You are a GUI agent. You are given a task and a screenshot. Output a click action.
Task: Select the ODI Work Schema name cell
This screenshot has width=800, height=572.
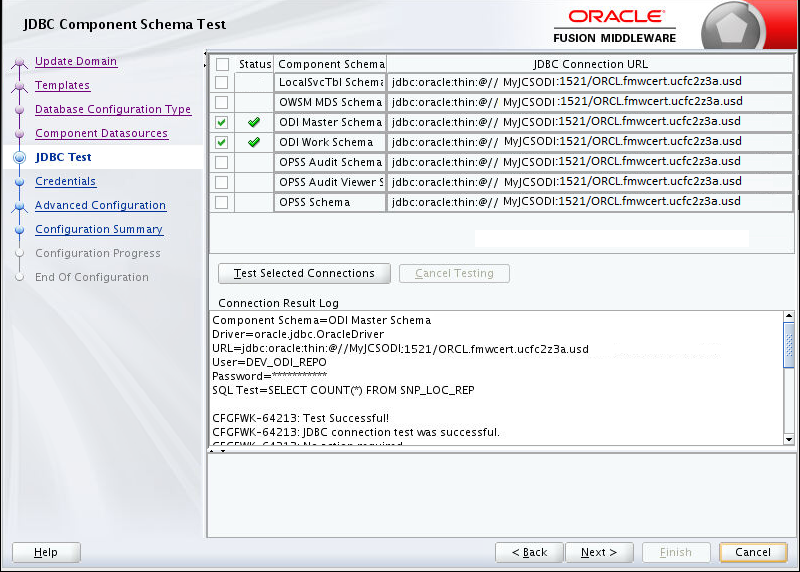pos(330,142)
